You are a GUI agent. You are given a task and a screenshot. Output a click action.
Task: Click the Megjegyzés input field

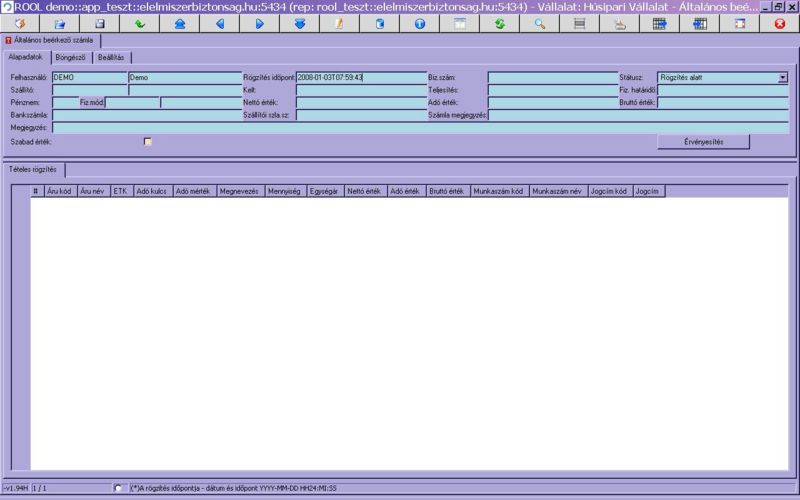click(420, 128)
